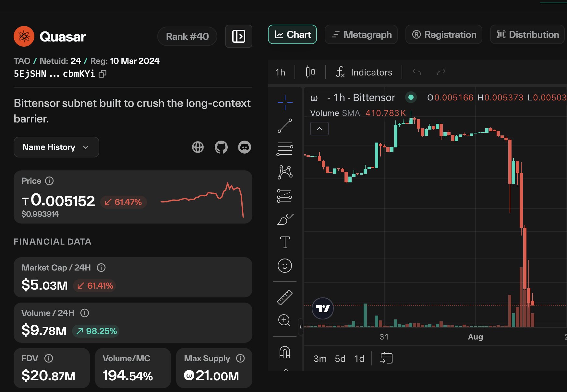567x392 pixels.
Task: Click the 21.00M max supply value
Action: [x=211, y=376]
